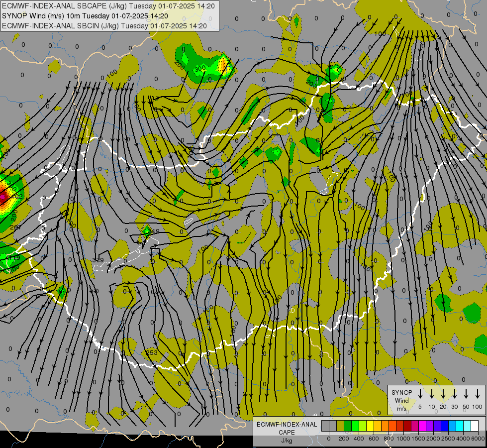The width and height of the screenshot is (487, 448).
Task: Click the 1500 tick label in CAPE legend
Action: pos(418,439)
